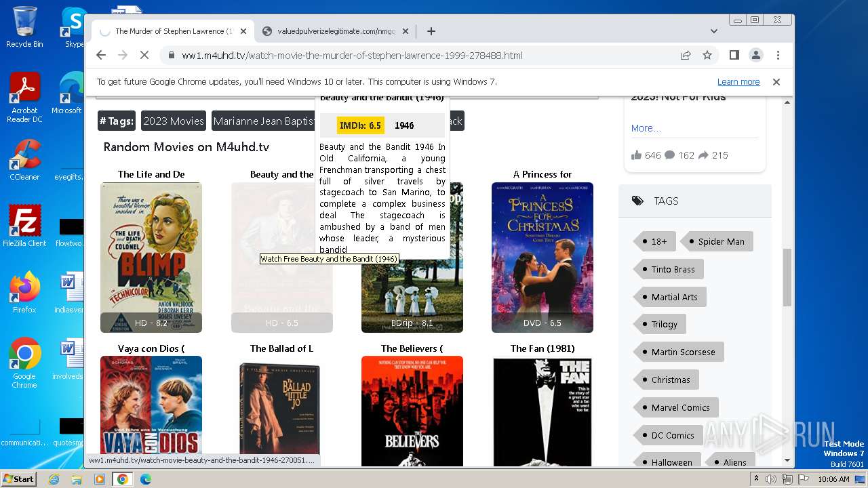
Task: Select the Marvel Comics tag
Action: (675, 407)
